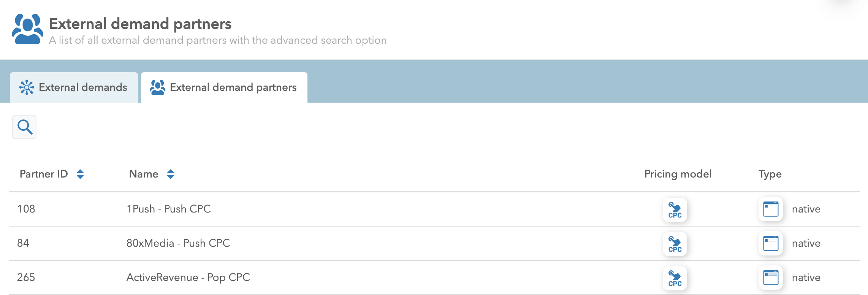The height and width of the screenshot is (295, 868).
Task: Switch to the External demands tab
Action: [x=74, y=87]
